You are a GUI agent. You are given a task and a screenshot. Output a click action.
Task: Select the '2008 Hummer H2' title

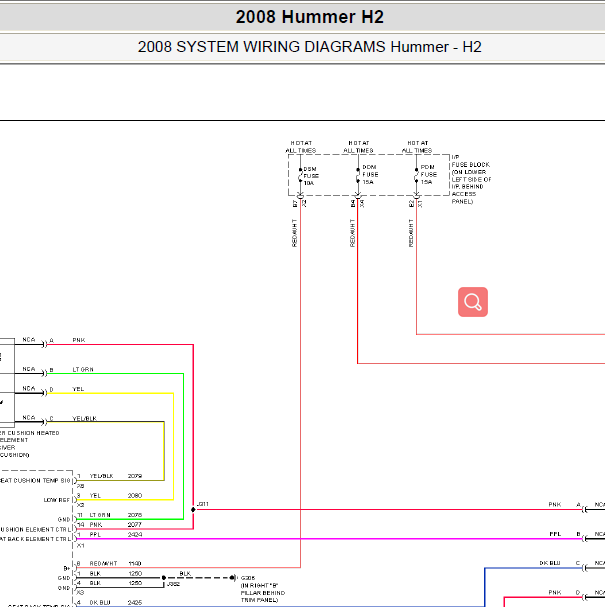tap(310, 17)
